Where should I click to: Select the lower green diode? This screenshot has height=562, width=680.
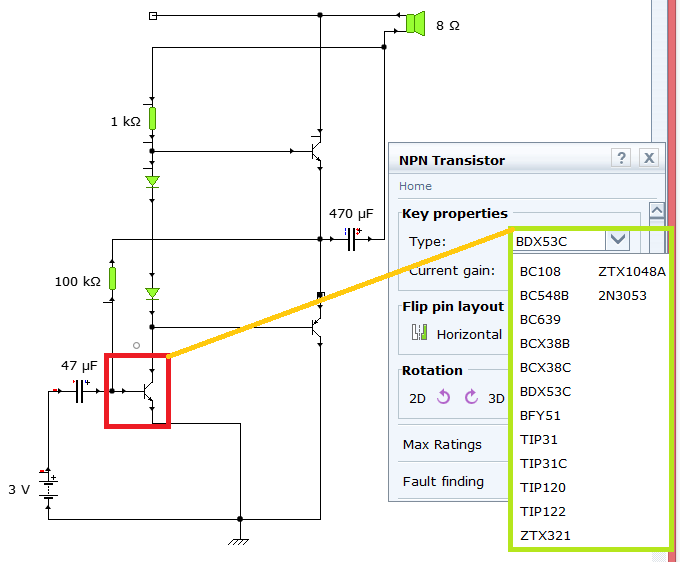(x=152, y=294)
